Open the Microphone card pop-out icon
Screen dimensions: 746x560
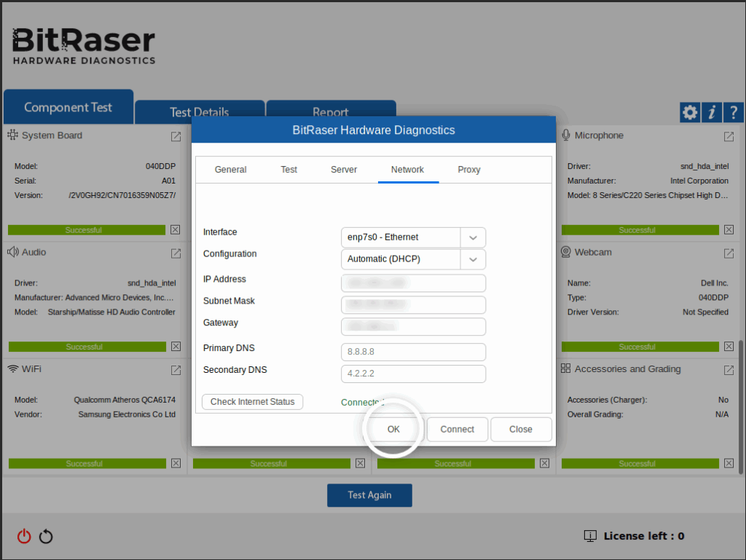(x=729, y=136)
